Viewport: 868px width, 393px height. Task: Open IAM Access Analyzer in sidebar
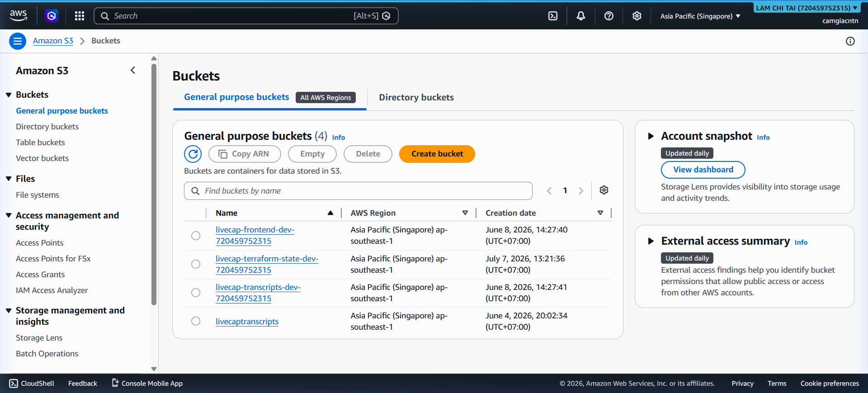(x=52, y=290)
